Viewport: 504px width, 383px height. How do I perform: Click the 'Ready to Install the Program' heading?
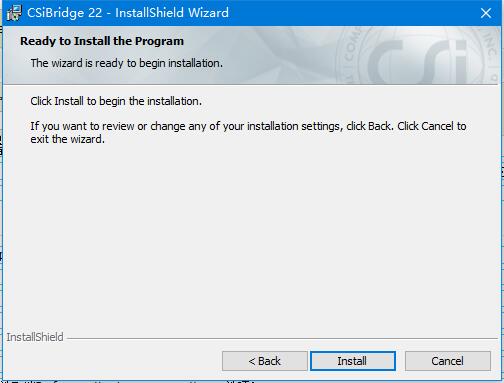click(x=102, y=41)
